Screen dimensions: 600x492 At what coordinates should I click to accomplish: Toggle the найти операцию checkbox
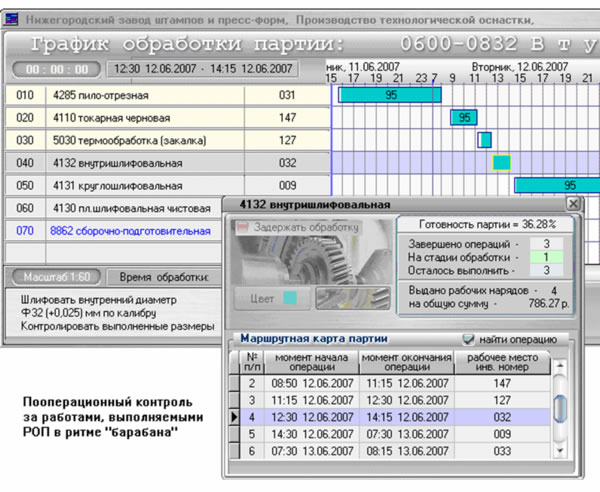468,339
